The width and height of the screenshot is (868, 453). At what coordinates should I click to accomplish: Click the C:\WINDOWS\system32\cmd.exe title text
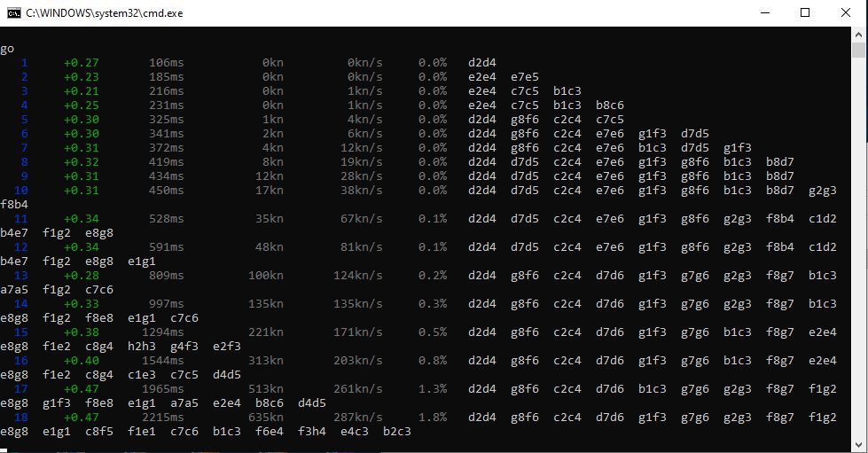click(x=104, y=12)
